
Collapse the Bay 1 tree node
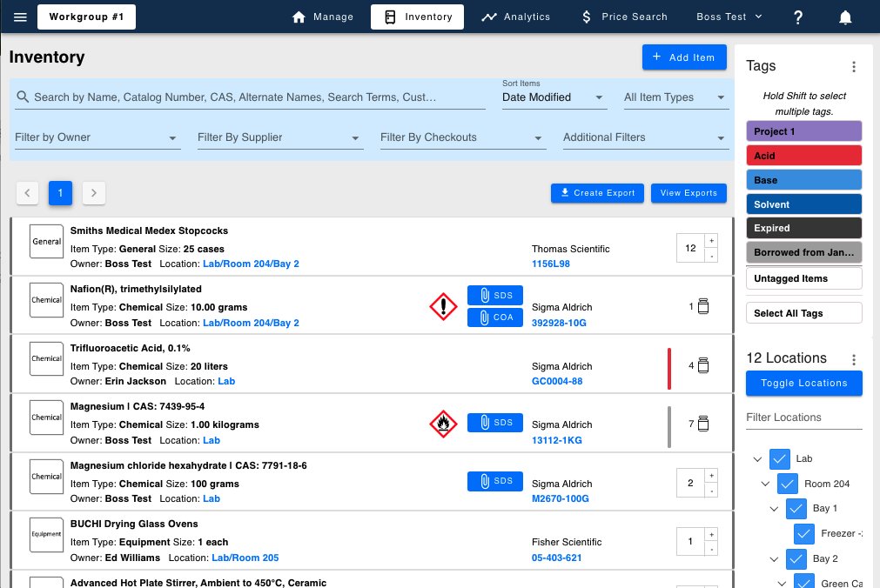774,508
